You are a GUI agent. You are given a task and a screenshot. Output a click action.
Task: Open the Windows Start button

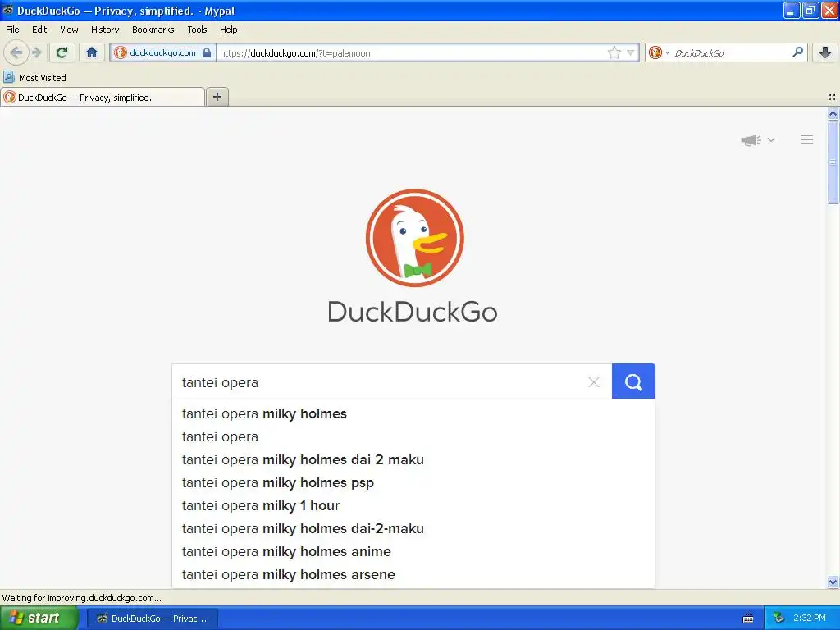[x=39, y=619]
